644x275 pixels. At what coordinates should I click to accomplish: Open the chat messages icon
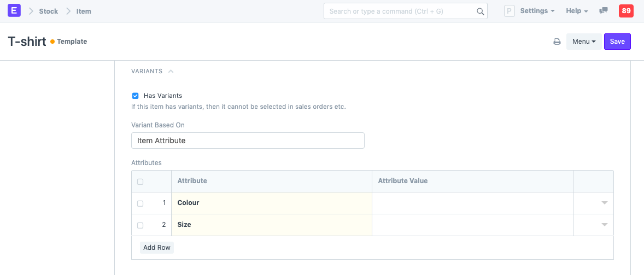[604, 11]
